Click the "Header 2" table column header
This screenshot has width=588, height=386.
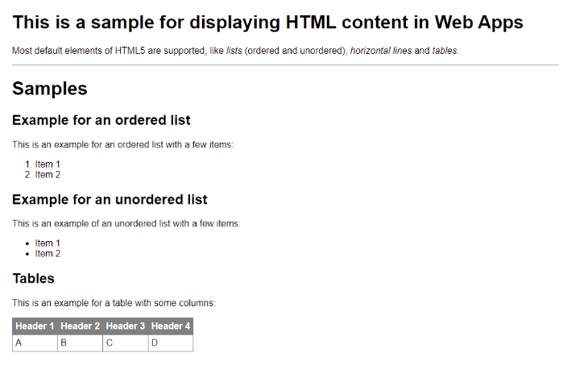(x=81, y=326)
